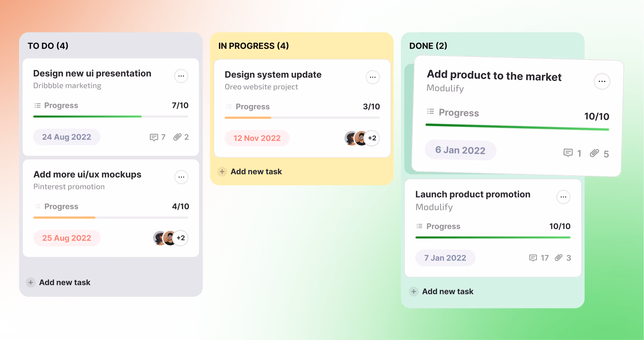
Task: Click comments icon on Design new ui presentation card
Action: coord(154,137)
